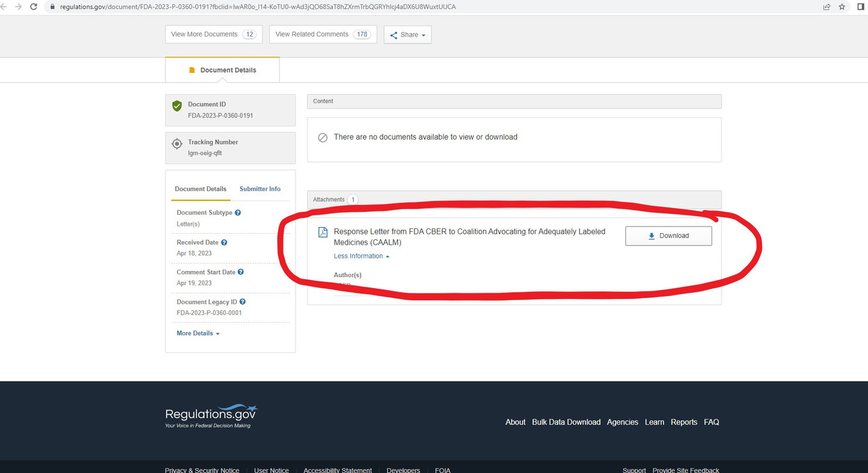Open Bulk Data Download link

click(566, 422)
